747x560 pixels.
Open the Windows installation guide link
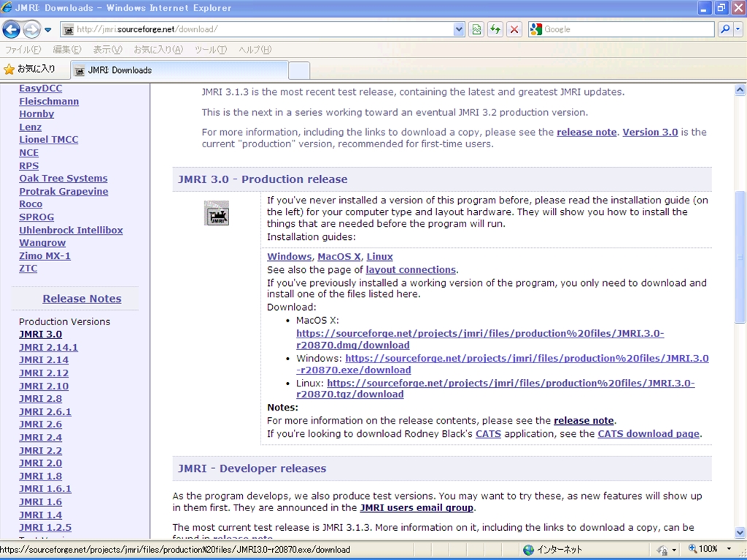[289, 257]
